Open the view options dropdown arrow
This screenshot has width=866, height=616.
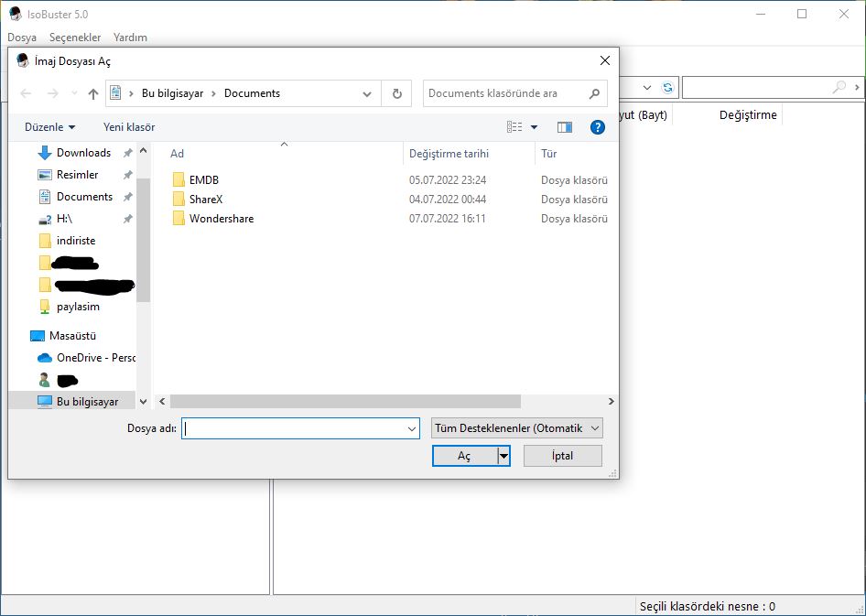click(x=534, y=127)
